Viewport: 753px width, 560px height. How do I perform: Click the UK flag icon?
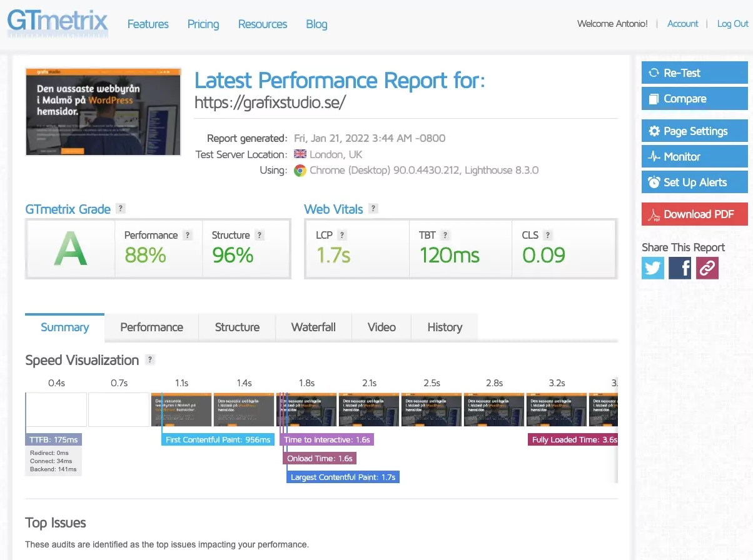(300, 154)
